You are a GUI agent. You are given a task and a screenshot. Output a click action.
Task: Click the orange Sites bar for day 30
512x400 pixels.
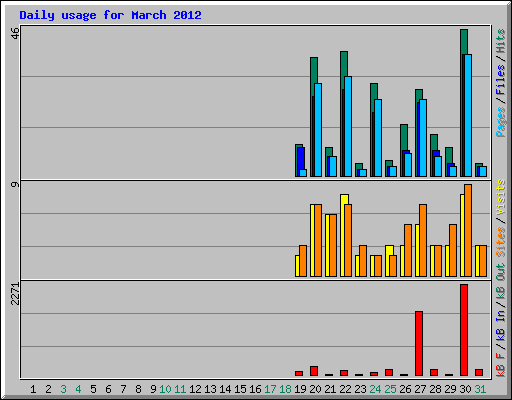click(468, 230)
